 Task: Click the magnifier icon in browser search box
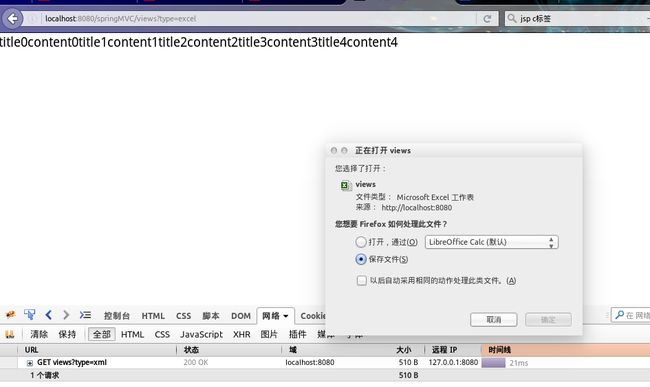(x=512, y=19)
